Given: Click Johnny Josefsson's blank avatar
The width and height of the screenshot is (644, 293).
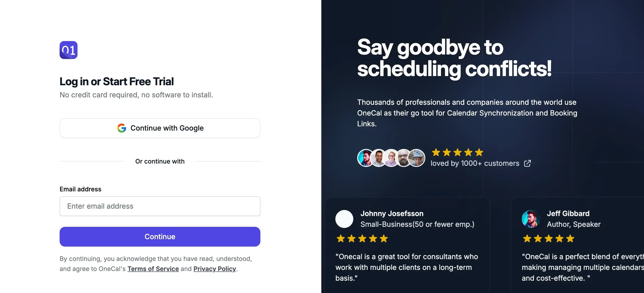Looking at the screenshot, I should tap(344, 219).
